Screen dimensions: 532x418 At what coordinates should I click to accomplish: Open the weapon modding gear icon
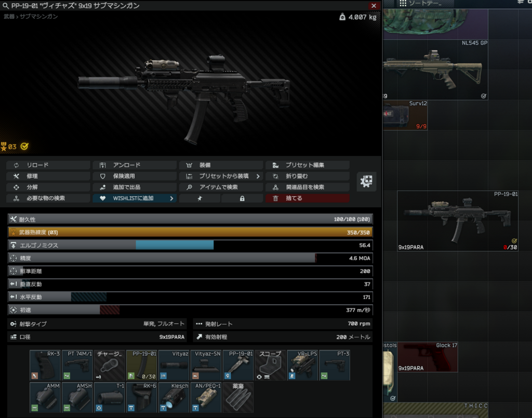point(367,181)
